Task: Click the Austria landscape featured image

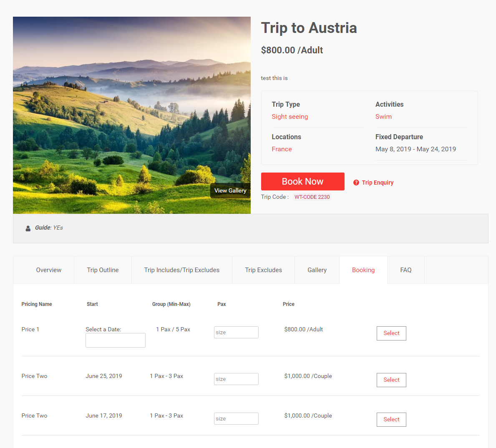Action: point(131,115)
